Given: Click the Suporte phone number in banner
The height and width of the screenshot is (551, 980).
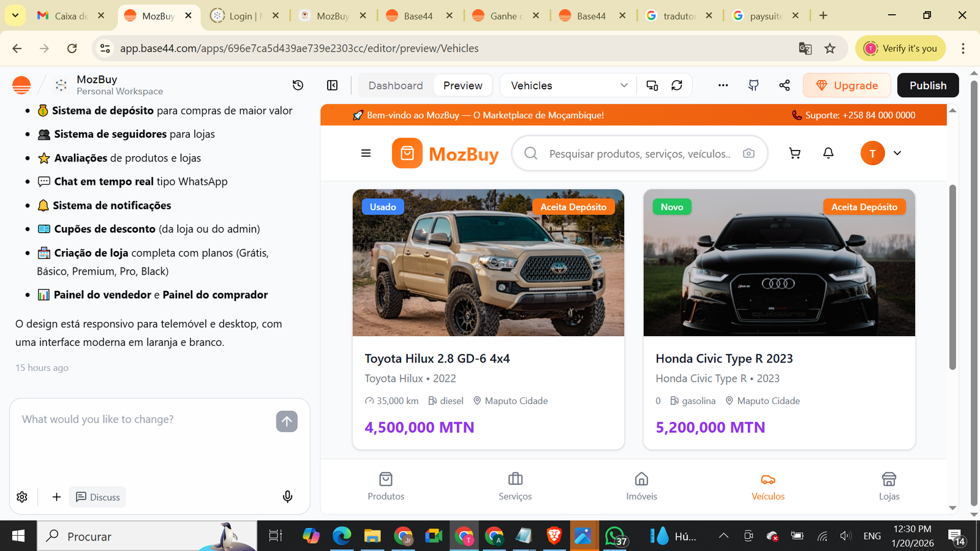Looking at the screenshot, I should [854, 115].
